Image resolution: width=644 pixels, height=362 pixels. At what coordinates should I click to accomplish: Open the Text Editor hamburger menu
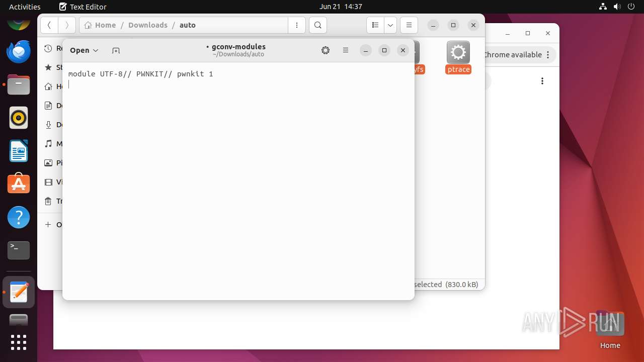point(346,50)
